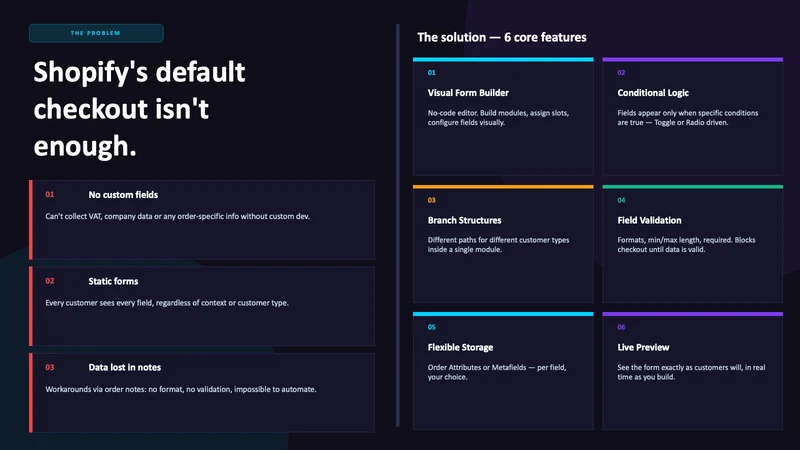This screenshot has width=800, height=450.
Task: Click the red 01 number beside No custom fields
Action: [x=49, y=194]
